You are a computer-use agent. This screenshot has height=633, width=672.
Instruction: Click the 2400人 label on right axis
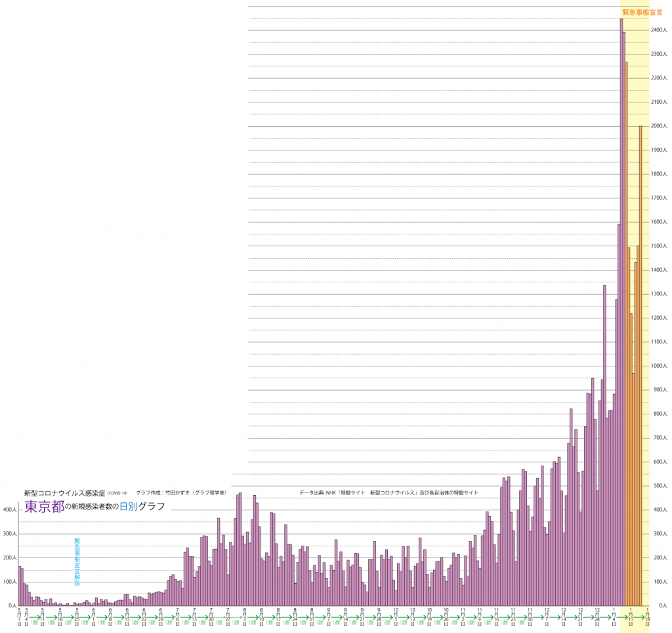(x=658, y=30)
